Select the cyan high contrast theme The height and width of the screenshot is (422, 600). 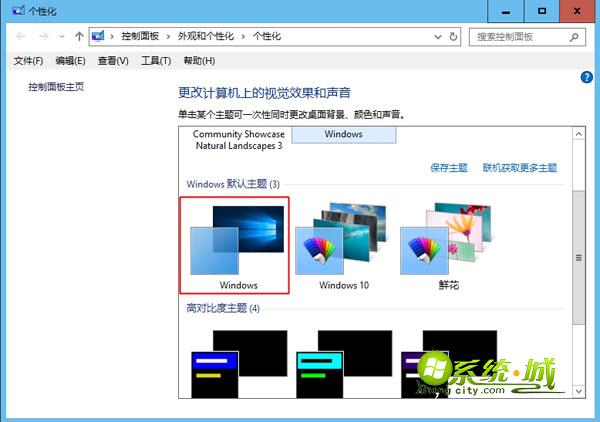coord(344,364)
